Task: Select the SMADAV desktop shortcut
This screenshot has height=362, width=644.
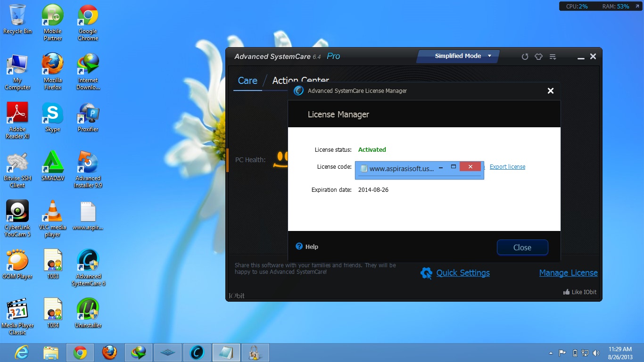Action: (x=53, y=166)
